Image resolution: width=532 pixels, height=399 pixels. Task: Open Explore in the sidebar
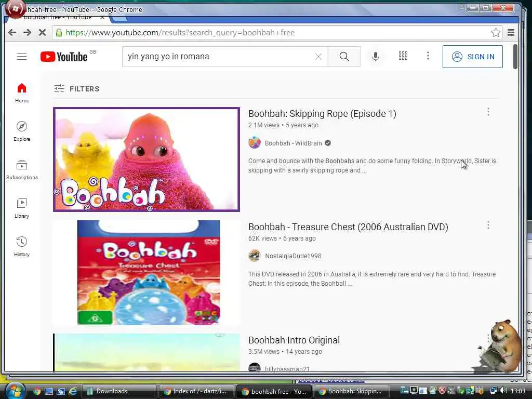pos(22,131)
